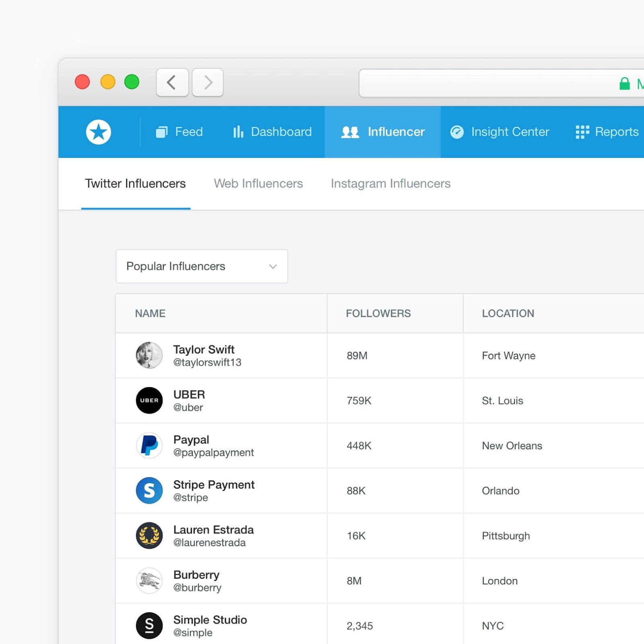Click the Reports grid icon

pos(582,132)
